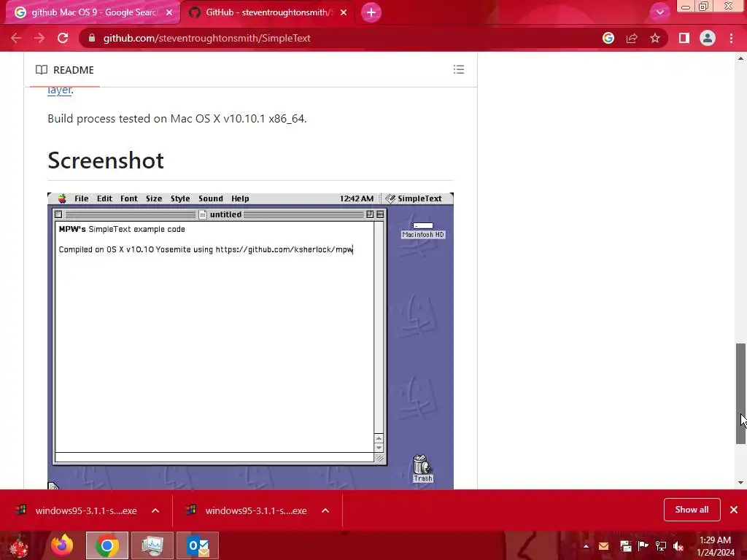Screen dimensions: 747x560
Task: Click the address bar URL
Action: (206, 38)
